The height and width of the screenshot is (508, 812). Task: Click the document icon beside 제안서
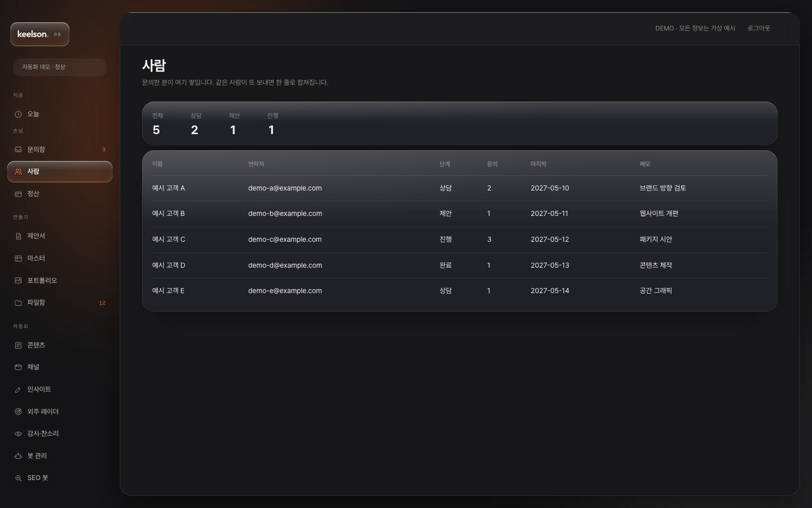(18, 236)
